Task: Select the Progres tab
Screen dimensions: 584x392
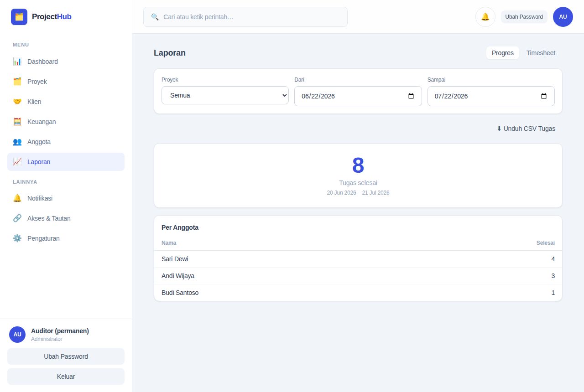Action: 503,53
